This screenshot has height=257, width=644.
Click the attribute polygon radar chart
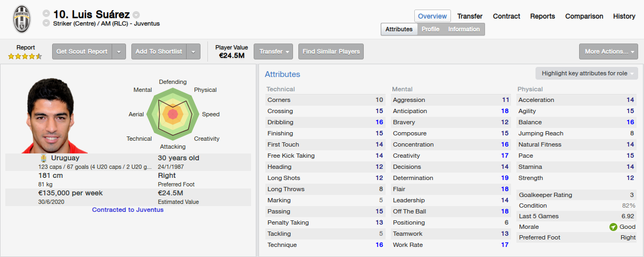click(173, 114)
